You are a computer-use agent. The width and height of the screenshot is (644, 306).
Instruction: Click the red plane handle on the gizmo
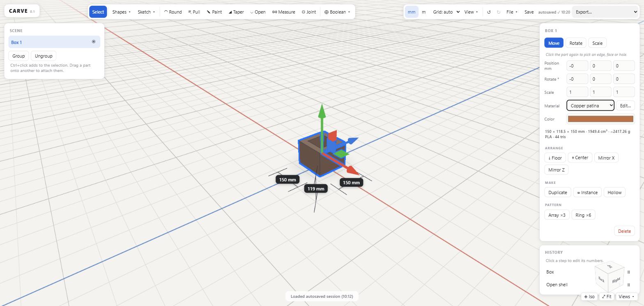[x=332, y=137]
